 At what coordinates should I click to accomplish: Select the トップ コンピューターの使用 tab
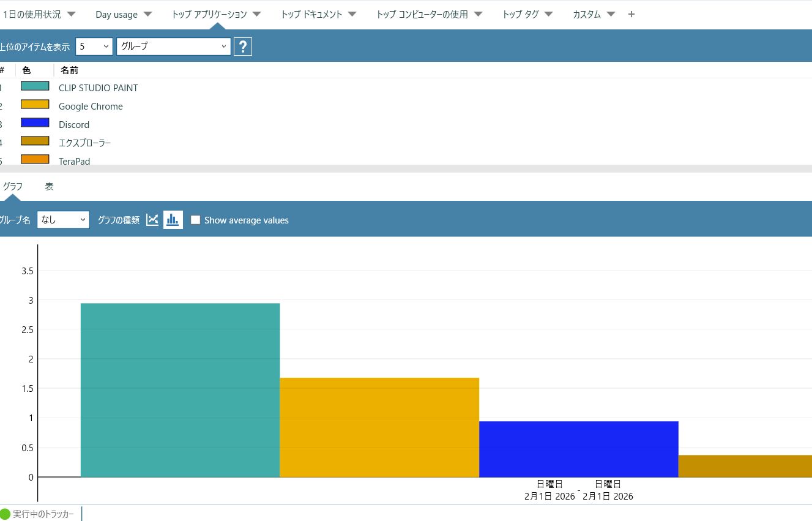(422, 14)
